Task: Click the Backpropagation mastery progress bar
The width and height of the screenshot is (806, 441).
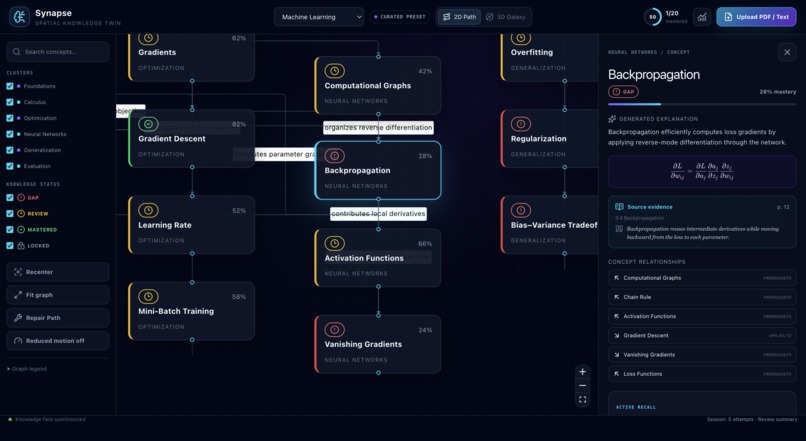Action: click(x=702, y=104)
